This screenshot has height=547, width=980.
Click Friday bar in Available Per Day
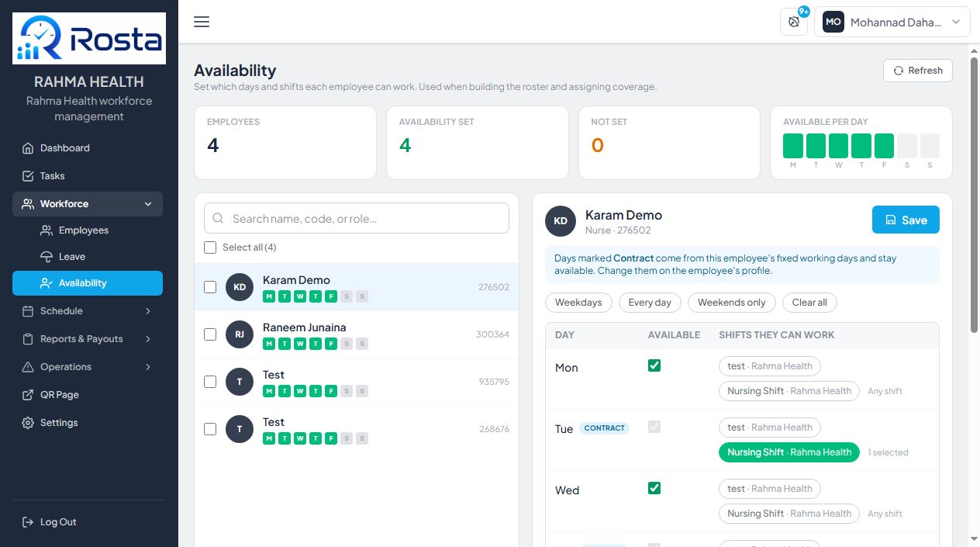pos(884,146)
